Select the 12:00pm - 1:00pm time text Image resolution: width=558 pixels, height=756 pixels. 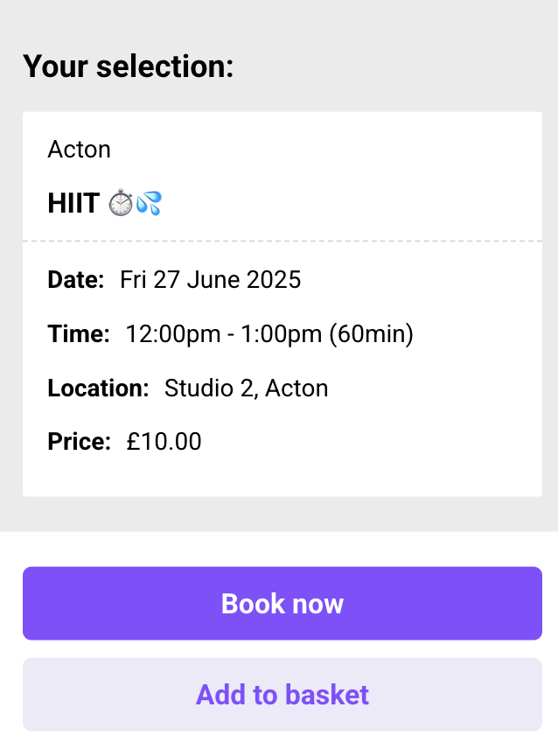pyautogui.click(x=224, y=333)
